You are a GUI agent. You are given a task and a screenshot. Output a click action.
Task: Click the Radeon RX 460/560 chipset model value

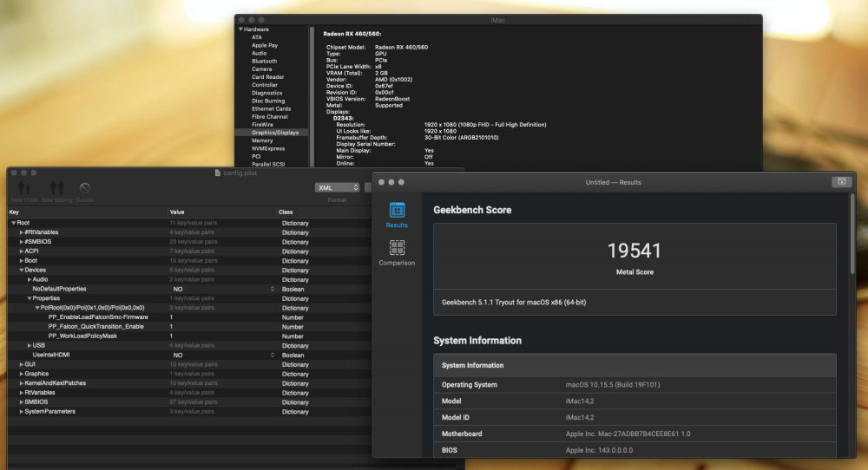tap(401, 48)
